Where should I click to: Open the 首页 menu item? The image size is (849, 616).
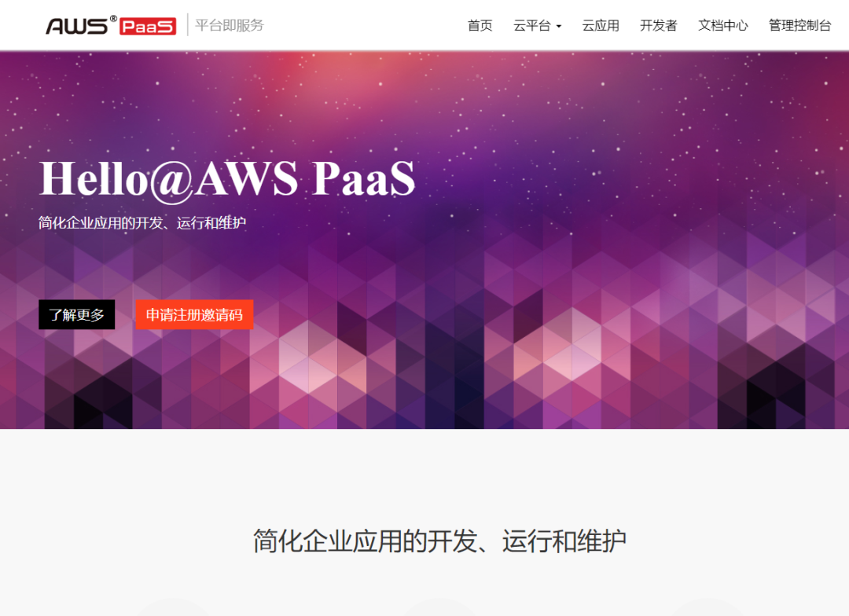(480, 25)
